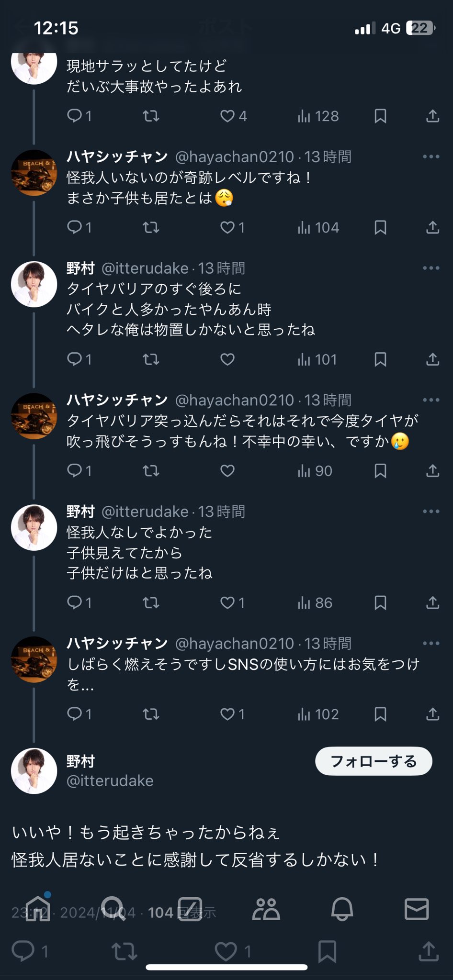Tap the フォローする button for 野村
The height and width of the screenshot is (980, 453).
coord(374,761)
